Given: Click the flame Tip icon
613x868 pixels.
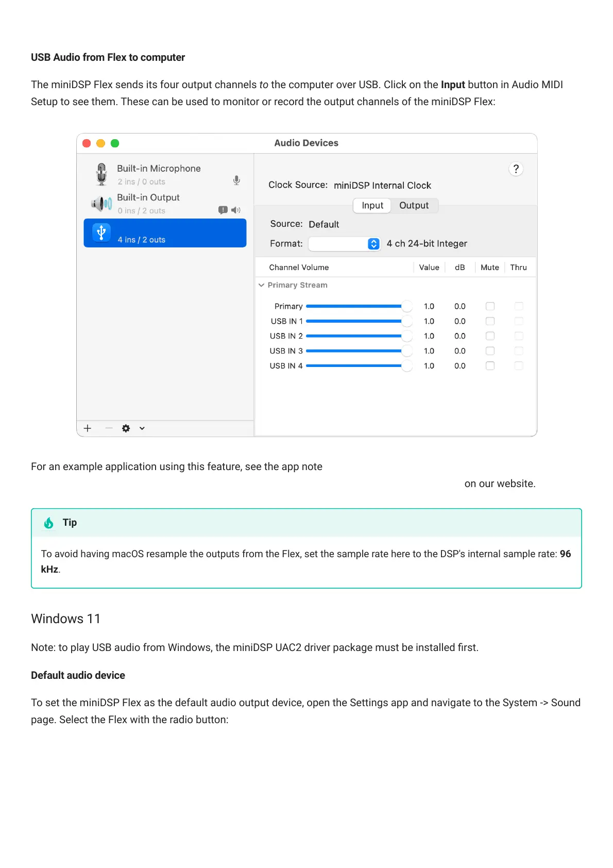Looking at the screenshot, I should [49, 523].
